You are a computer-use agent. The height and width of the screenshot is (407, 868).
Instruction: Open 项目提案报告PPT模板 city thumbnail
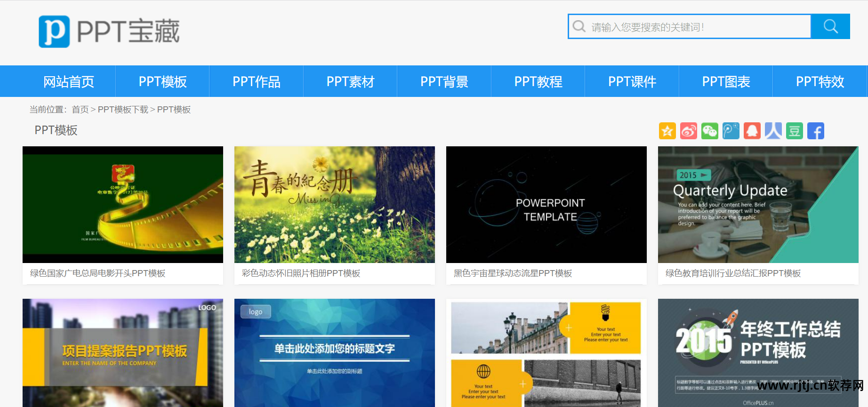[123, 353]
